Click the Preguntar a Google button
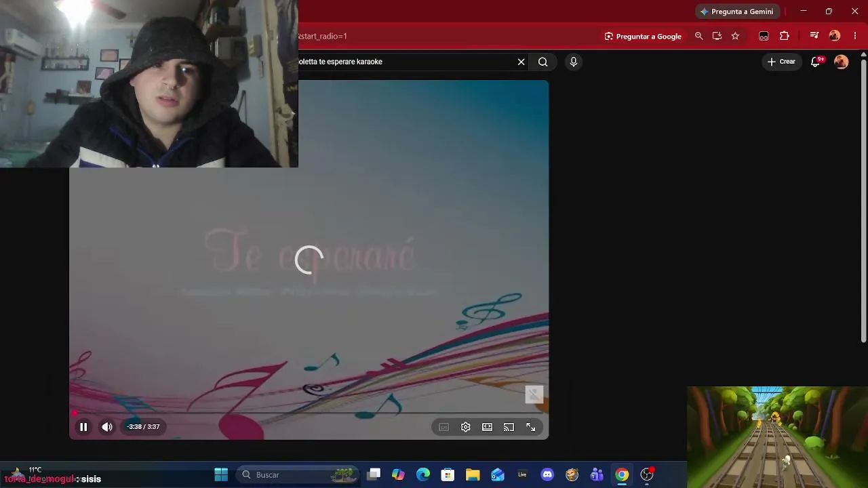Screen dimensions: 868x488 coord(643,36)
